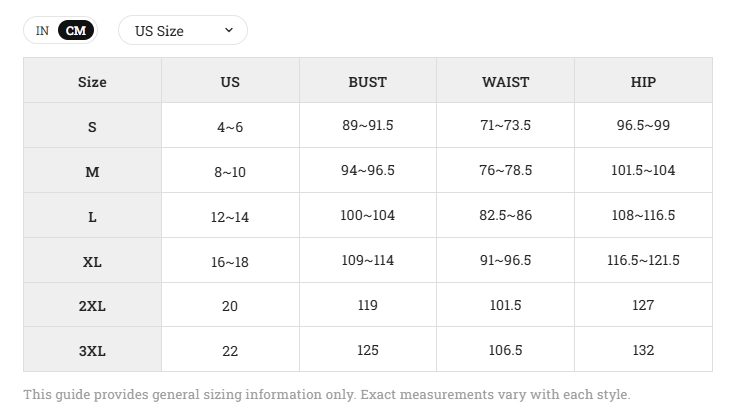Select the S size row label
Image resolution: width=730 pixels, height=414 pixels.
tap(92, 126)
